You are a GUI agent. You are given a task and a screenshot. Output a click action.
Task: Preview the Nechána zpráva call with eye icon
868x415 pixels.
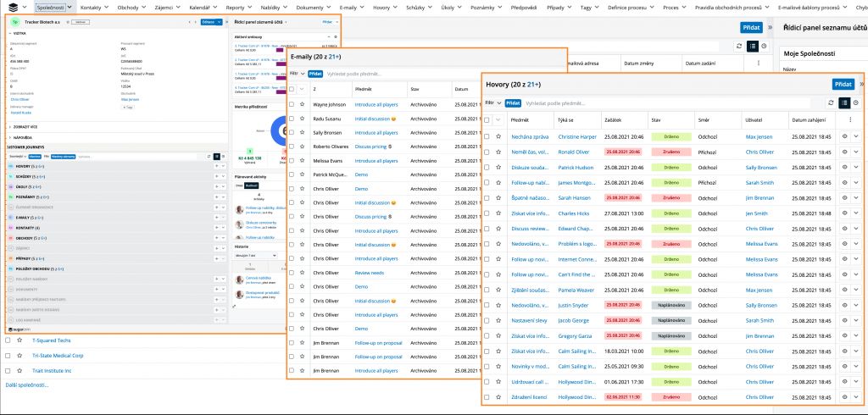(x=844, y=136)
